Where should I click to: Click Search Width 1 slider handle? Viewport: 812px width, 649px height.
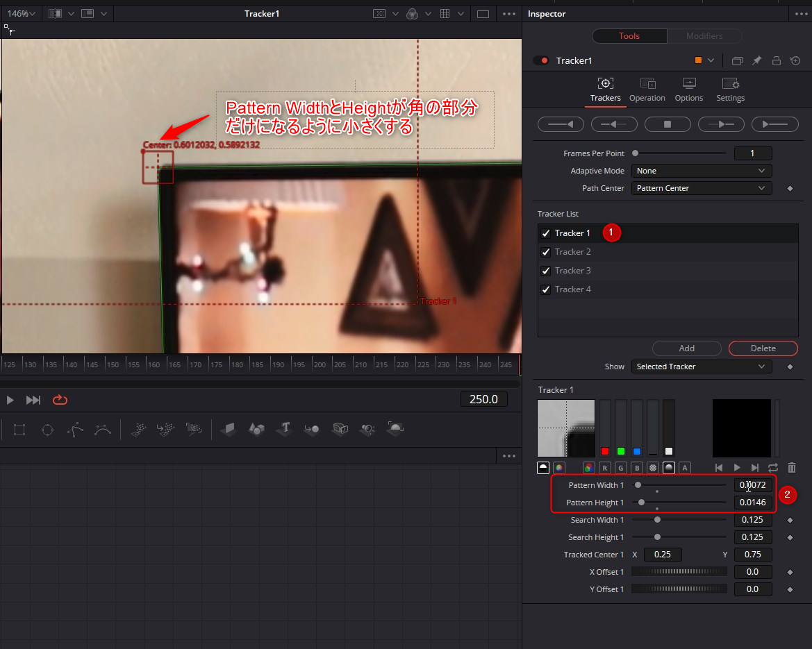(x=657, y=520)
